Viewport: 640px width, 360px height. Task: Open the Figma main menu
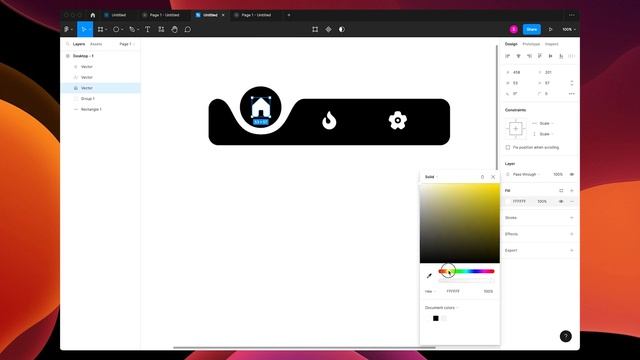[x=68, y=29]
